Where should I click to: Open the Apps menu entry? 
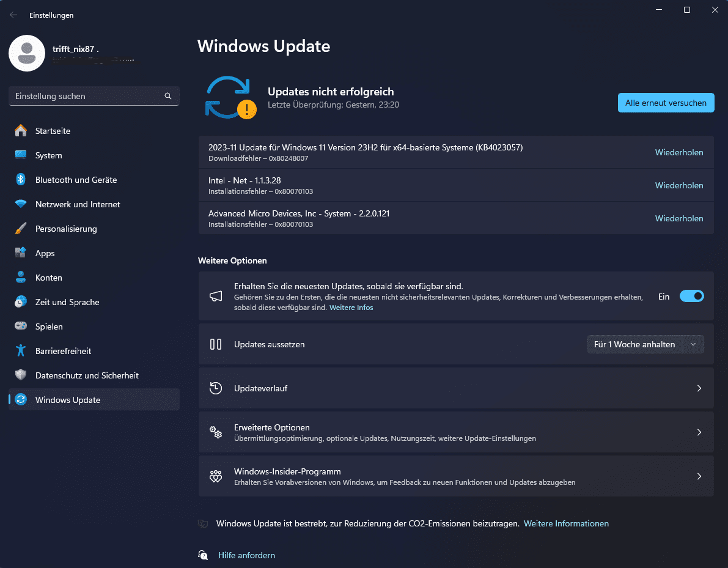(94, 253)
